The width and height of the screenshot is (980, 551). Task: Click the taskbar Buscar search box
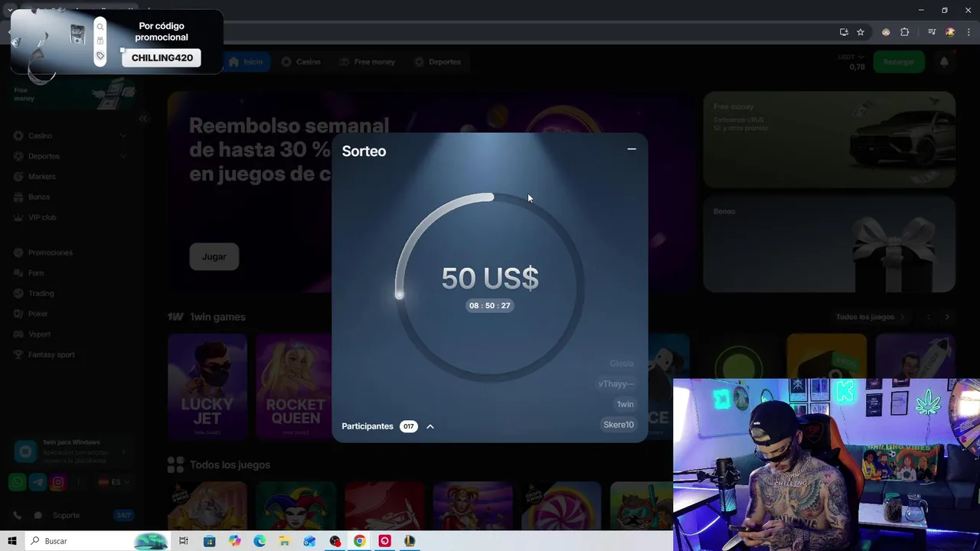click(x=98, y=541)
